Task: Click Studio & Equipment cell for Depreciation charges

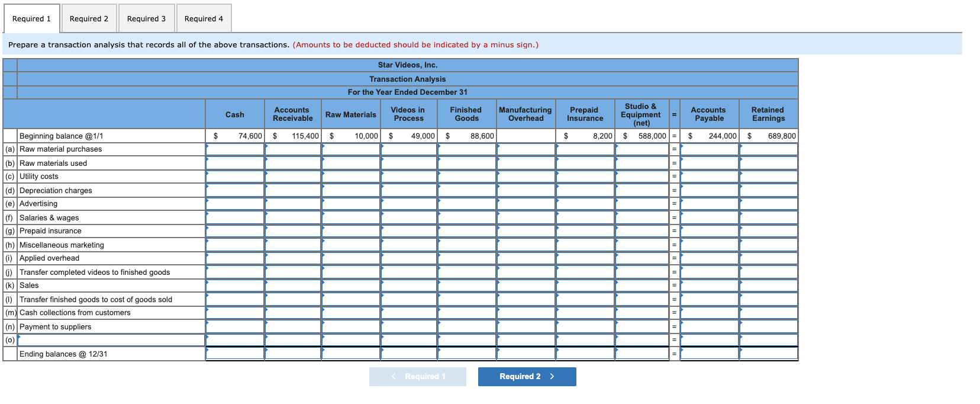Action: (642, 190)
